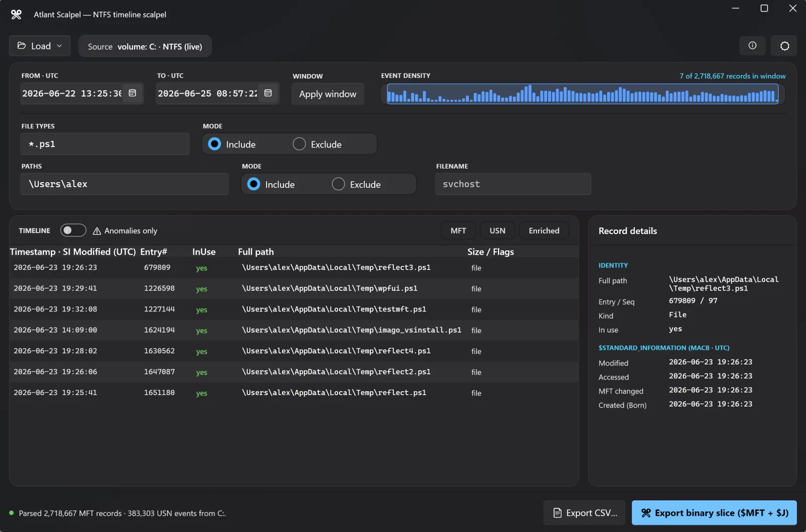806x532 pixels.
Task: Open calendar picker for FROM date
Action: pyautogui.click(x=132, y=93)
